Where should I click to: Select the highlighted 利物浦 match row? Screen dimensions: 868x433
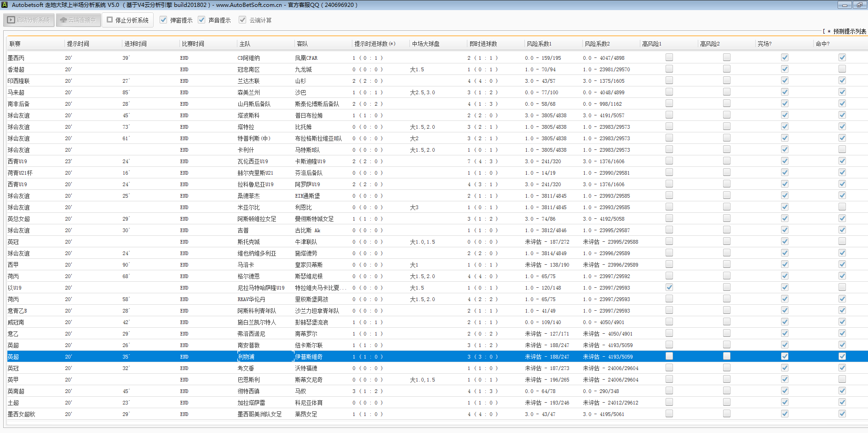click(x=246, y=357)
